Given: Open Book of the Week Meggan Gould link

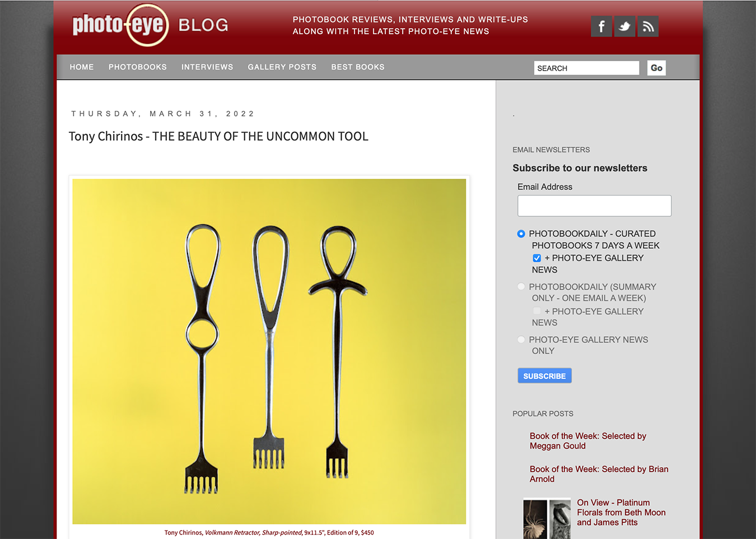Looking at the screenshot, I should coord(588,441).
